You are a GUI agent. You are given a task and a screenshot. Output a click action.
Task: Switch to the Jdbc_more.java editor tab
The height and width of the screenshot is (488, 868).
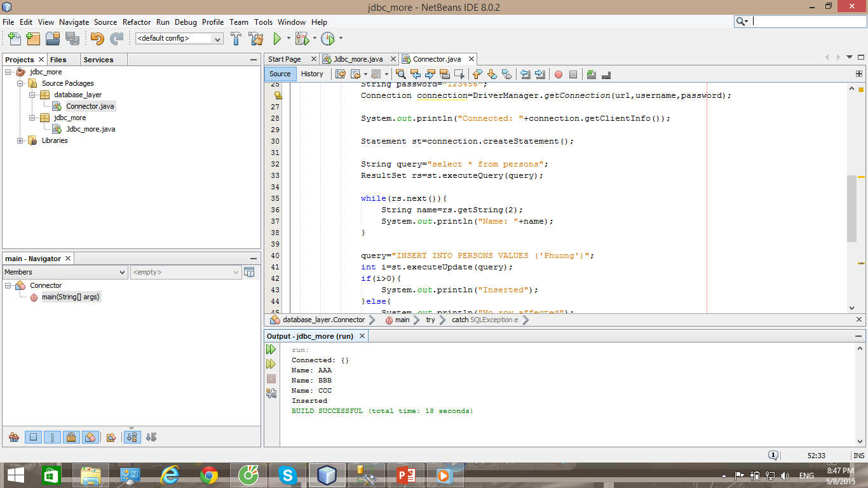pyautogui.click(x=358, y=59)
